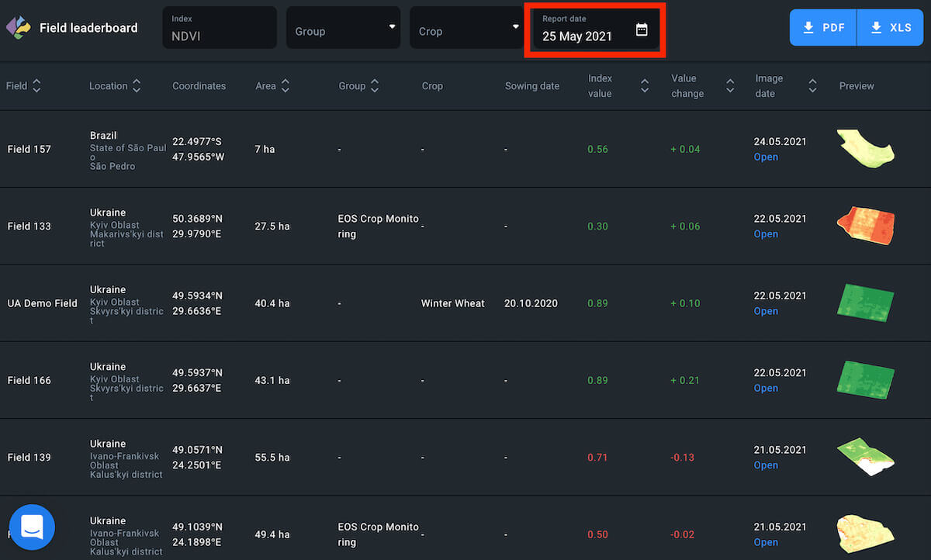Sort by Location column arrows
The image size is (931, 560).
click(x=137, y=86)
